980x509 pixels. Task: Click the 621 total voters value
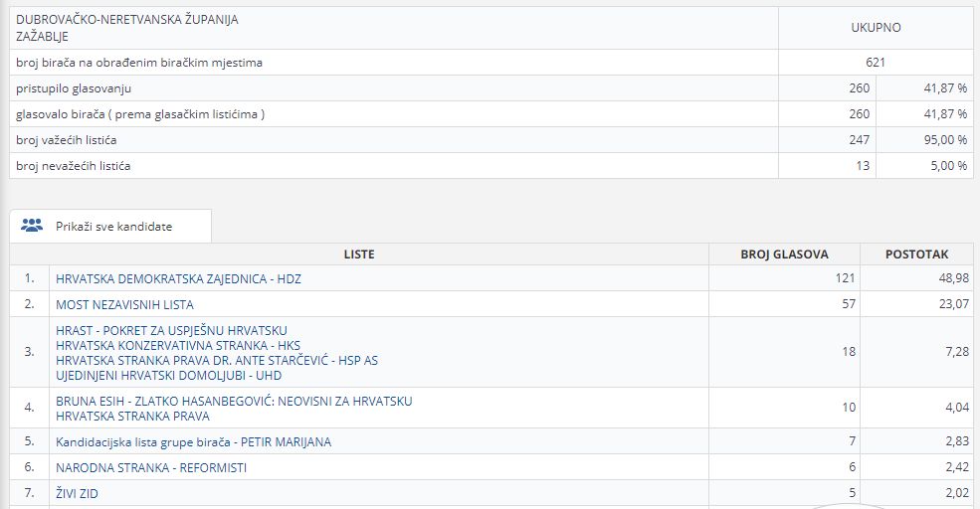tap(876, 63)
